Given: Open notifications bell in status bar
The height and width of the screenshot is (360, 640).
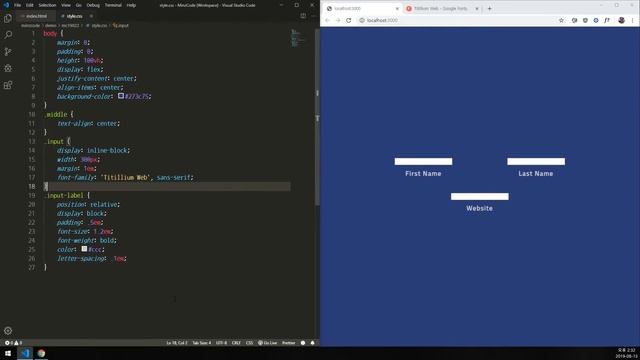Looking at the screenshot, I should pyautogui.click(x=313, y=343).
